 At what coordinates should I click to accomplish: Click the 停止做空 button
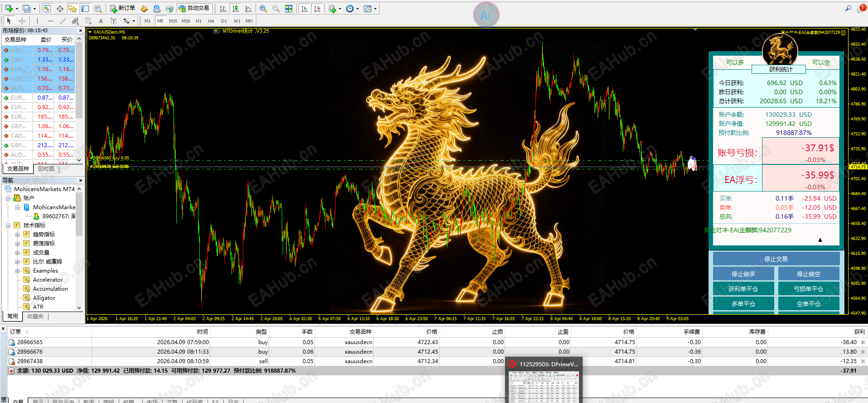[809, 274]
